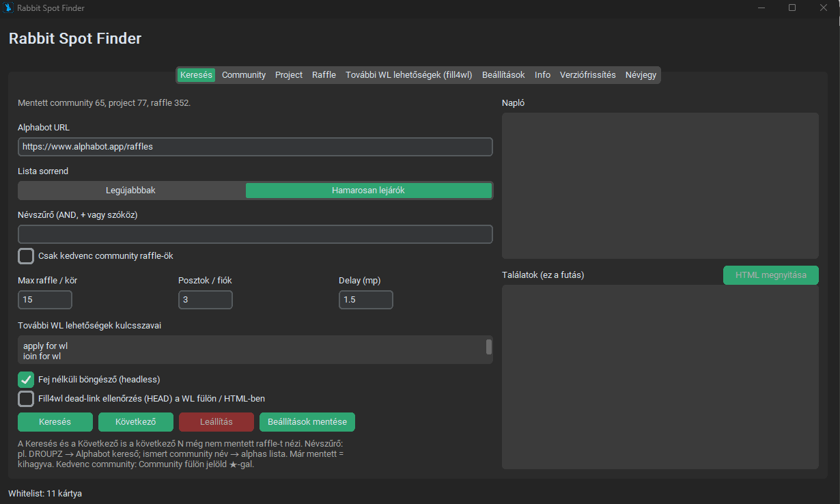Screen dimensions: 840x504
Task: Start the search with Keresés button
Action: [55, 422]
